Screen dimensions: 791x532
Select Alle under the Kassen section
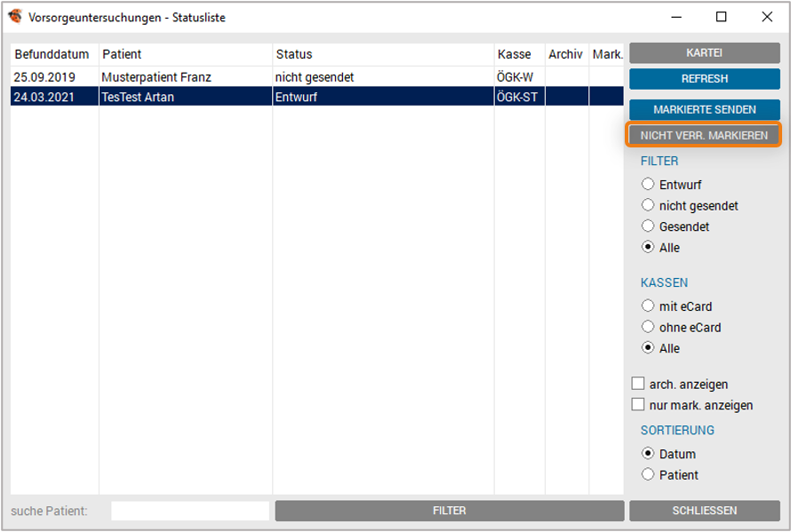tap(648, 348)
